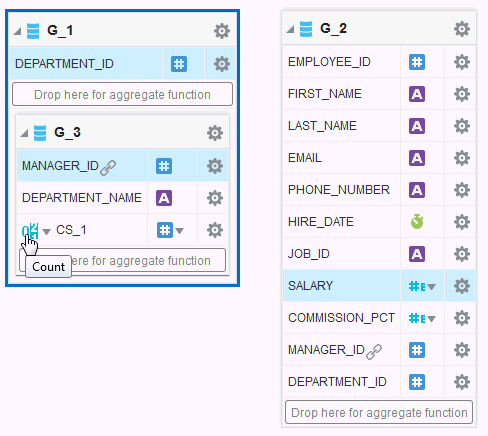Click gear icon in G_2 DEPARTMENT_ID row

click(x=462, y=382)
